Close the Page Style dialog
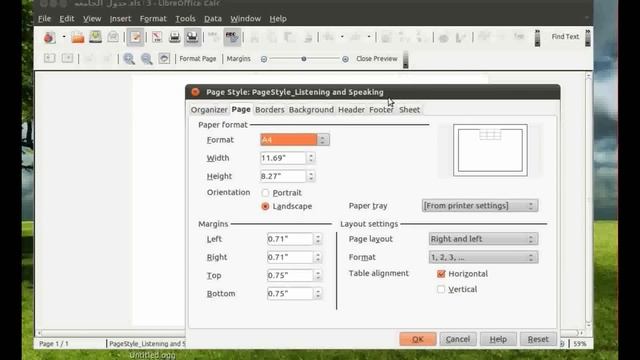 196,92
